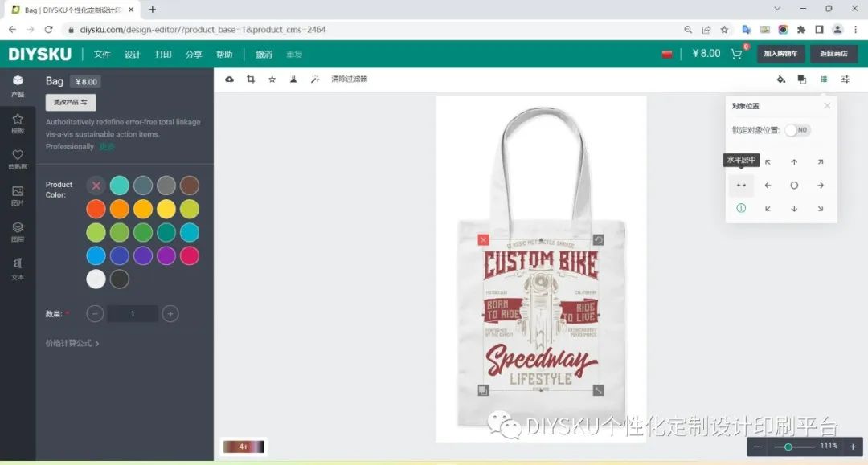Click the star icon in editing toolbar
Image resolution: width=868 pixels, height=465 pixels.
click(272, 79)
